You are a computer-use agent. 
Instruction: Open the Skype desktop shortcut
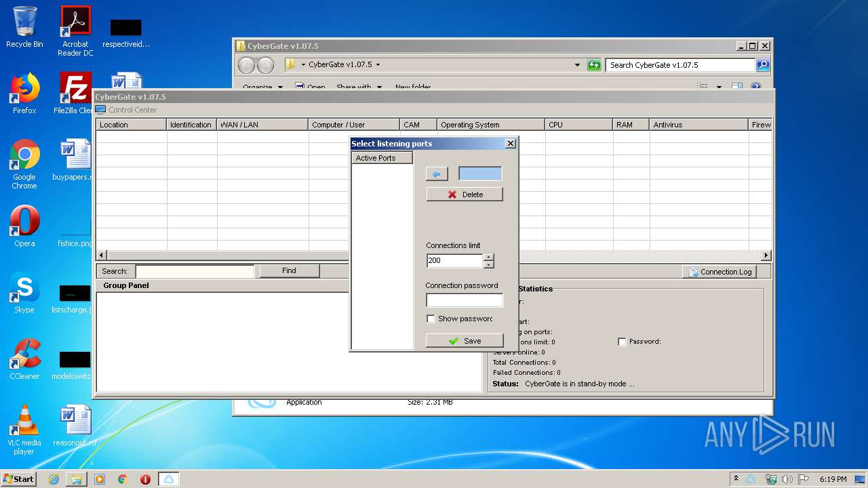pos(24,293)
